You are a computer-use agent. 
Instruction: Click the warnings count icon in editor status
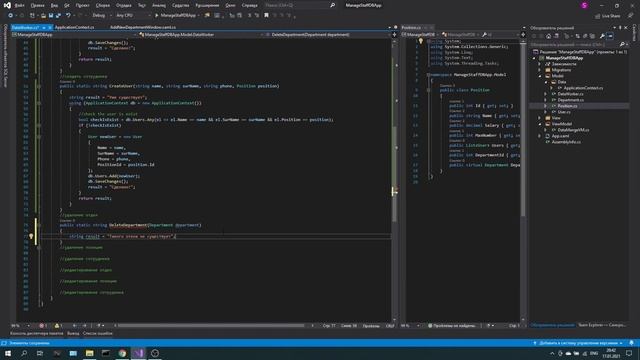pyautogui.click(x=57, y=326)
